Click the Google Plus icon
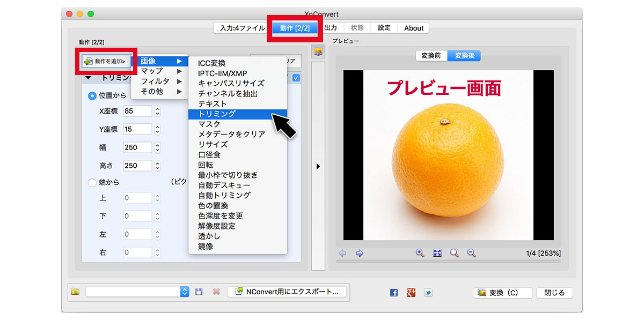This screenshot has width=644, height=320. [x=411, y=293]
